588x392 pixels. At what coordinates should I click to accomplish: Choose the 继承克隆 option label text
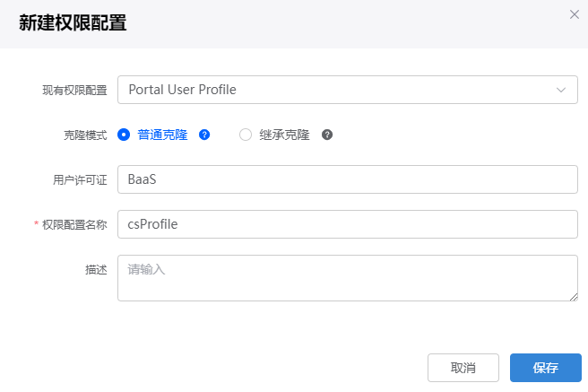[285, 135]
